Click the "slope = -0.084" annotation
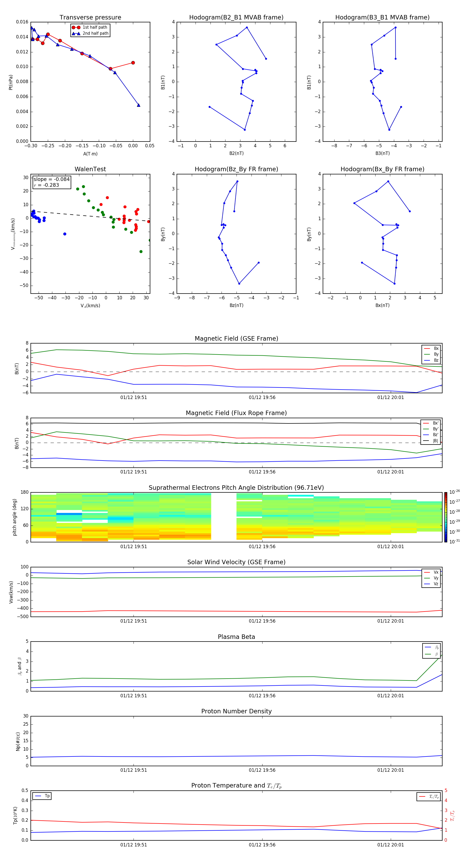The width and height of the screenshot is (473, 868). click(52, 179)
